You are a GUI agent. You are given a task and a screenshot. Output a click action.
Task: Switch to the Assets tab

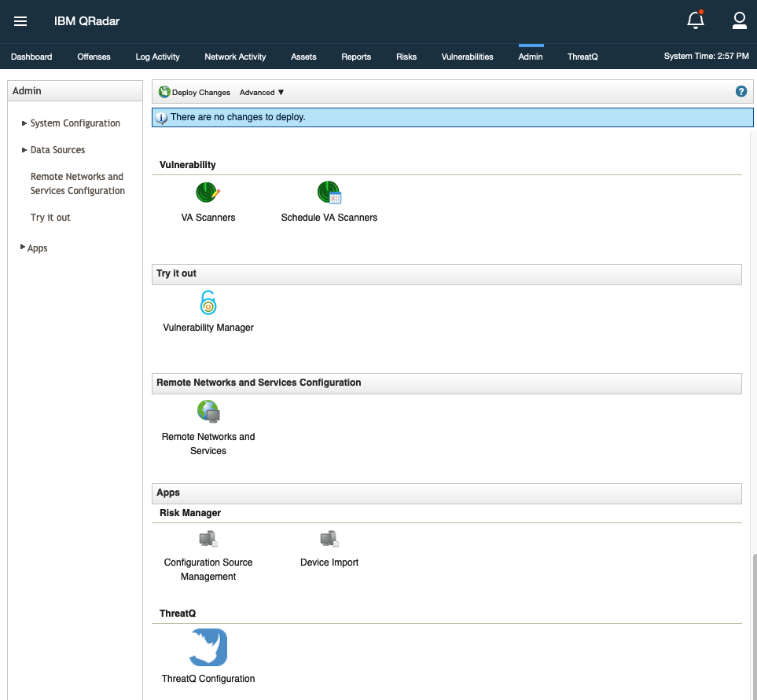303,57
